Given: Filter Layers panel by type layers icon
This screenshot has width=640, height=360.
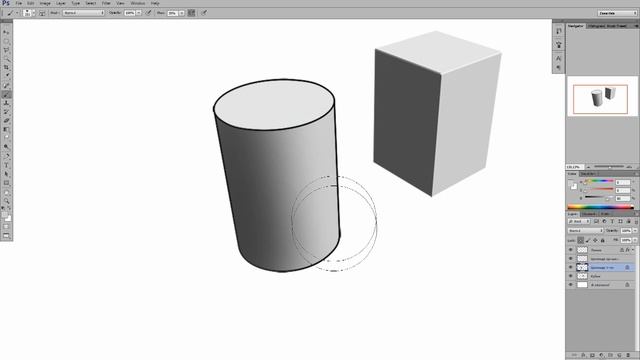Looking at the screenshot, I should tap(612, 221).
